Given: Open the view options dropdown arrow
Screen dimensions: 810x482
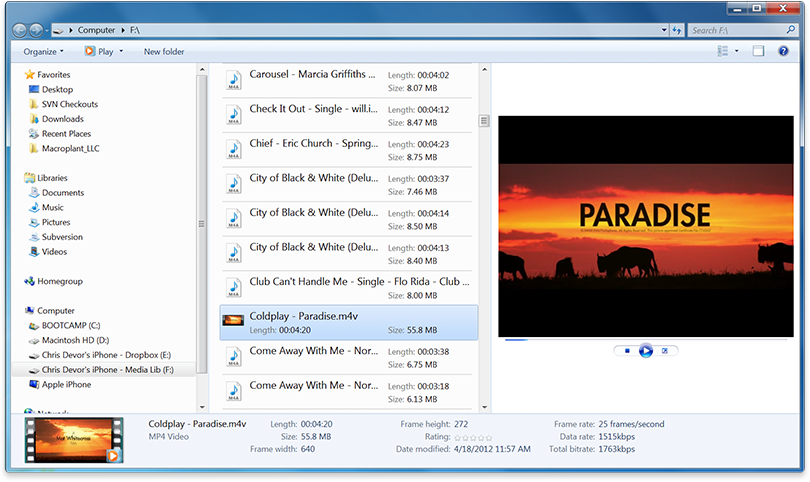Looking at the screenshot, I should click(737, 51).
